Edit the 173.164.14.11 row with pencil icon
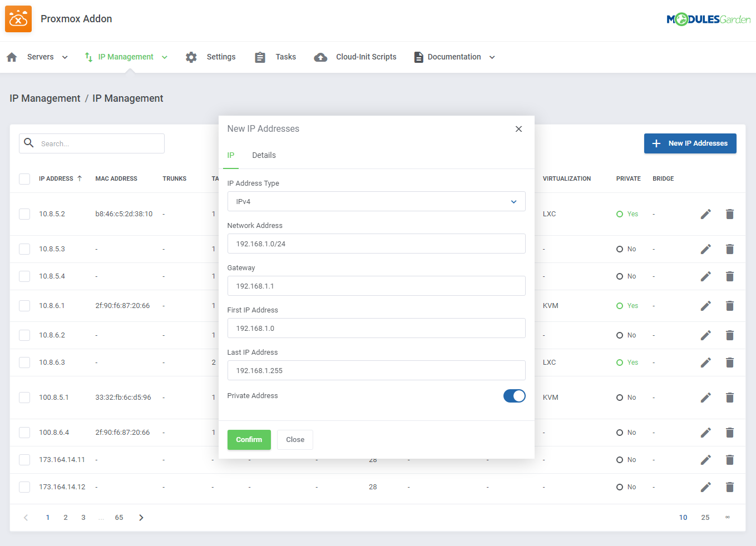756x546 pixels. click(705, 460)
